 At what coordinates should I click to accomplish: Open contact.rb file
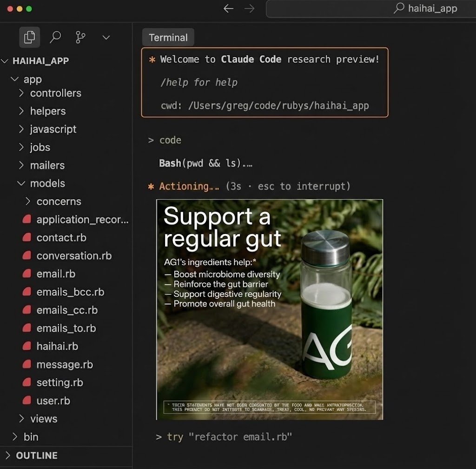tap(61, 238)
